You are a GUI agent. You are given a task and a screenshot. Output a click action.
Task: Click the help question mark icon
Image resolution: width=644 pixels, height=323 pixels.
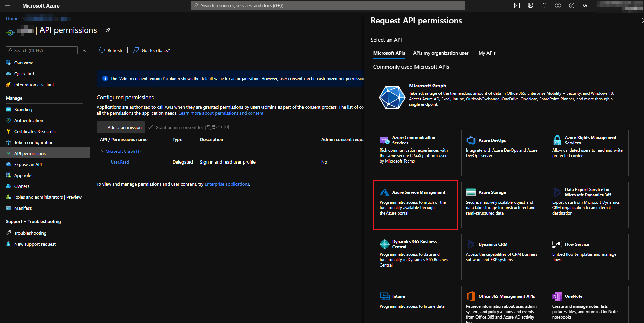(x=572, y=5)
